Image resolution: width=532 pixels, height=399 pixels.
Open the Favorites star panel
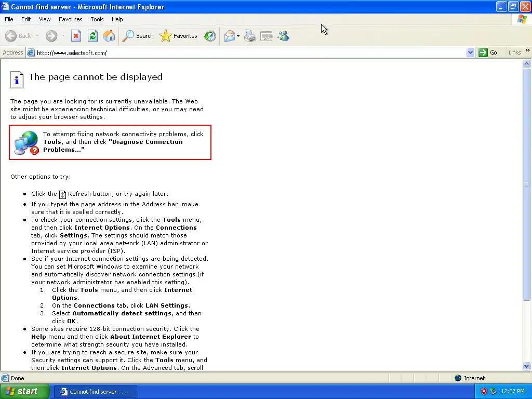(x=179, y=36)
